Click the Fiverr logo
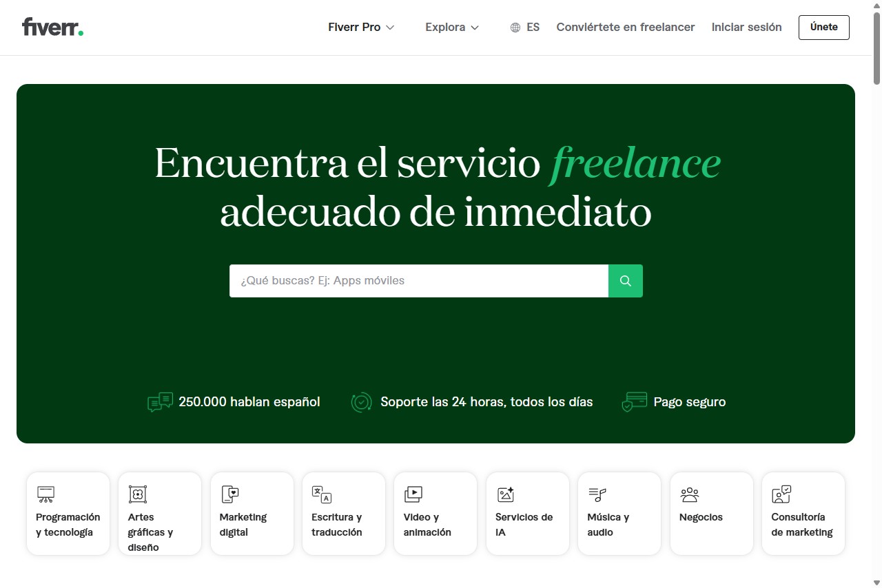The image size is (882, 588). [x=52, y=27]
